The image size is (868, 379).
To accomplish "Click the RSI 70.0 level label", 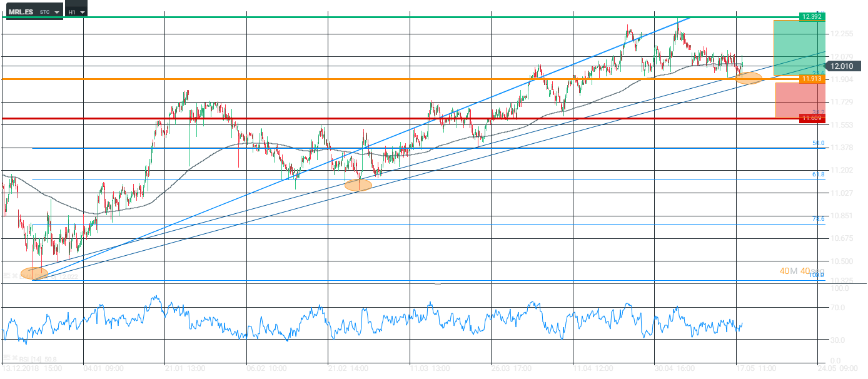I will 838,308.
